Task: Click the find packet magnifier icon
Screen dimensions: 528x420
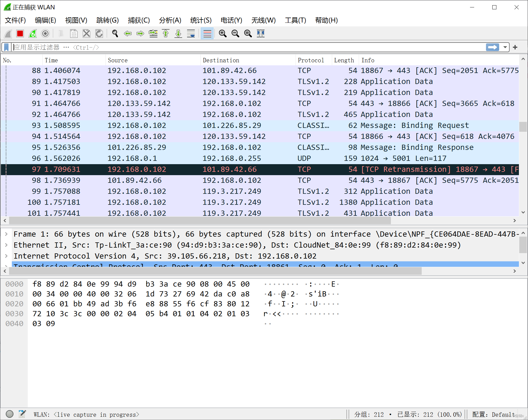Action: click(x=115, y=33)
